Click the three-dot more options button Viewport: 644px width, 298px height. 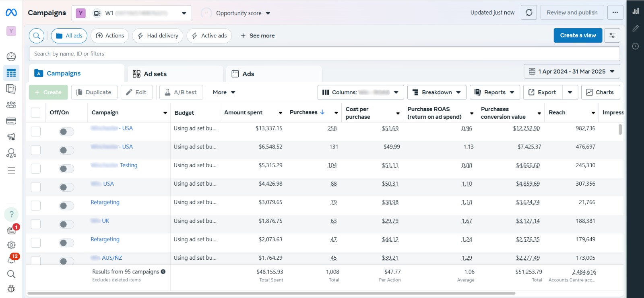point(615,12)
